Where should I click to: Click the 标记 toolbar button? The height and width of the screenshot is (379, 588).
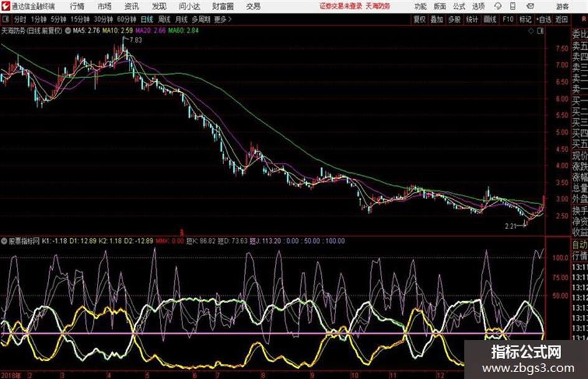coord(525,19)
